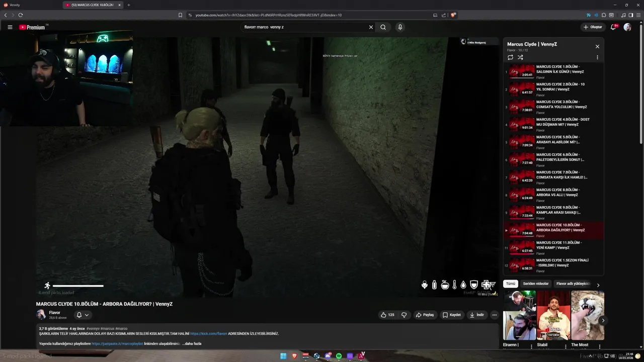Toggle Flavor channel notification bell dropdown
Viewport: 644px width, 362px height.
pos(83,315)
